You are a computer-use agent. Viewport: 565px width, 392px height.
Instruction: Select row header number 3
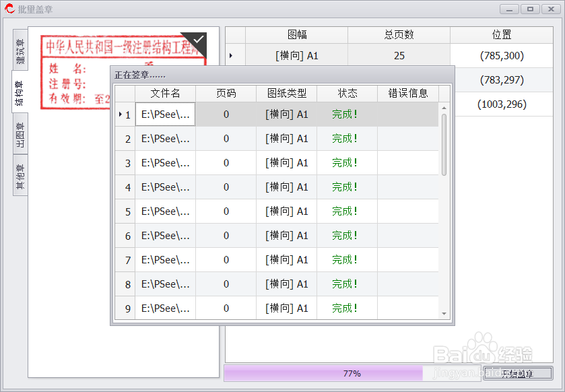click(125, 163)
